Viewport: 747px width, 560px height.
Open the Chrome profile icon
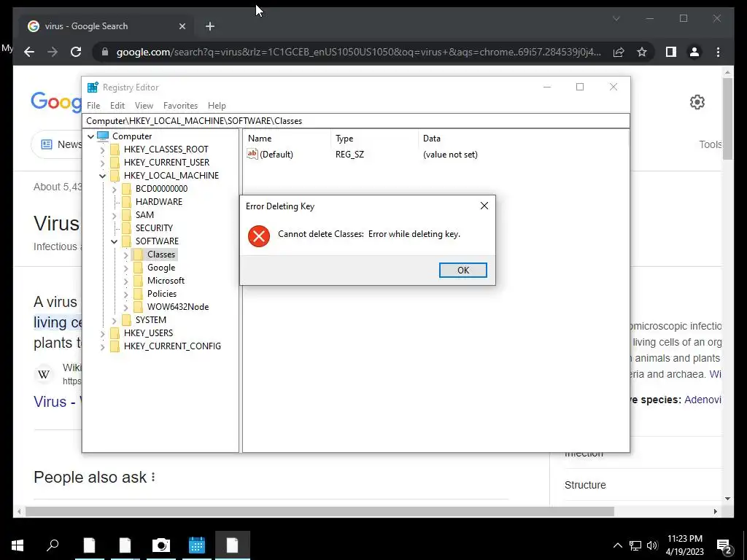694,52
